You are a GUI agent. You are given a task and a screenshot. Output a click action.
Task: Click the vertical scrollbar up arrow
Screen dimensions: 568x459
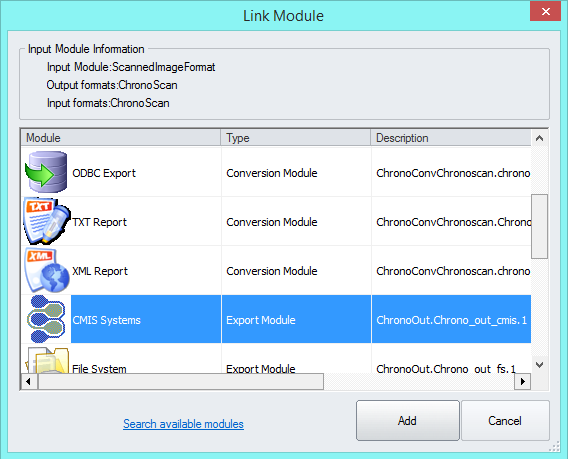[x=539, y=138]
